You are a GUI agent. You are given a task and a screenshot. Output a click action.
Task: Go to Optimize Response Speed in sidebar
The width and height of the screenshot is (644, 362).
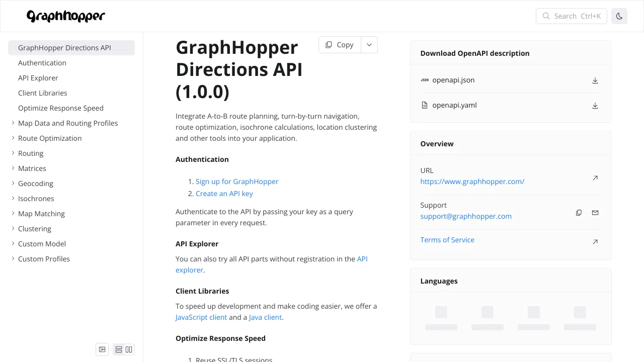pyautogui.click(x=71, y=108)
